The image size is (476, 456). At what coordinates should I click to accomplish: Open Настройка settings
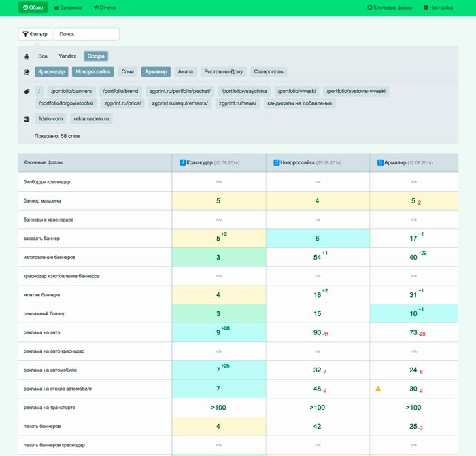click(x=438, y=7)
